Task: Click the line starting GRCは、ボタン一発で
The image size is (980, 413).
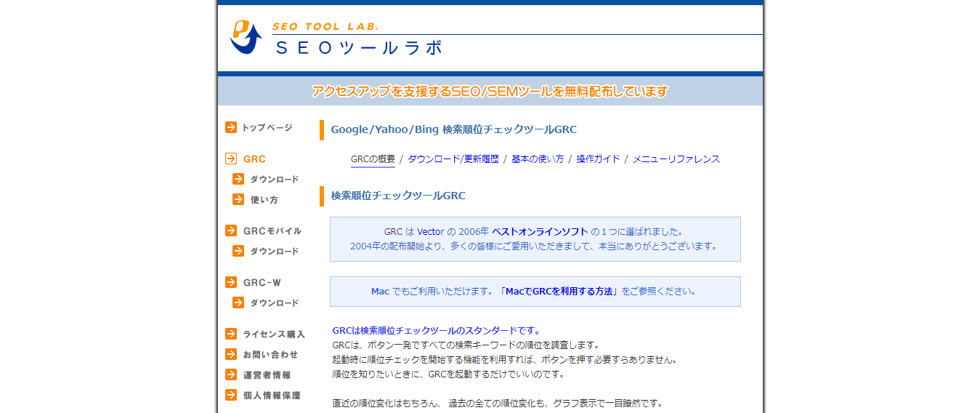Action: (x=466, y=345)
